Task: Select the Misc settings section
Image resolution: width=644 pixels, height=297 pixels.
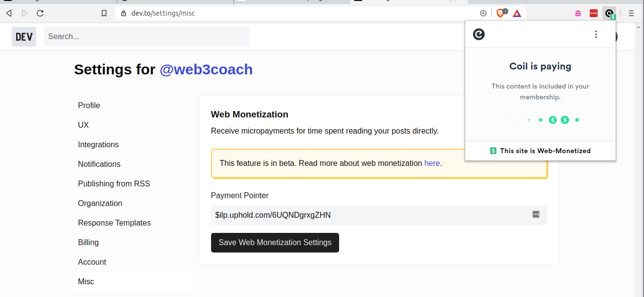Action: pyautogui.click(x=132, y=281)
